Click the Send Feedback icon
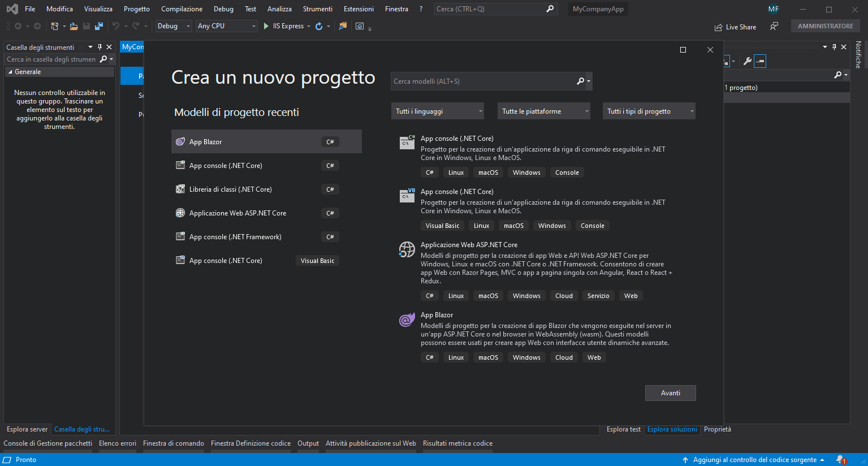The width and height of the screenshot is (868, 466). (774, 26)
